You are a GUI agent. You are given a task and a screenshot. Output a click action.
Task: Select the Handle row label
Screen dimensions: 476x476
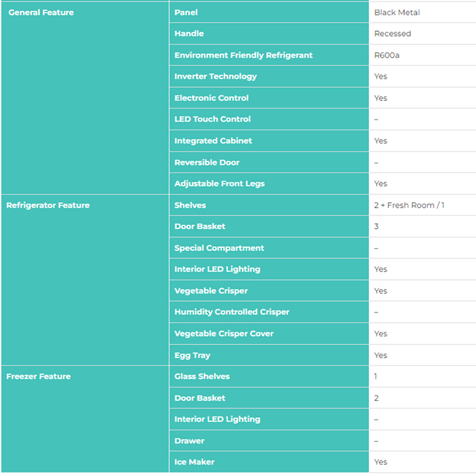[189, 33]
